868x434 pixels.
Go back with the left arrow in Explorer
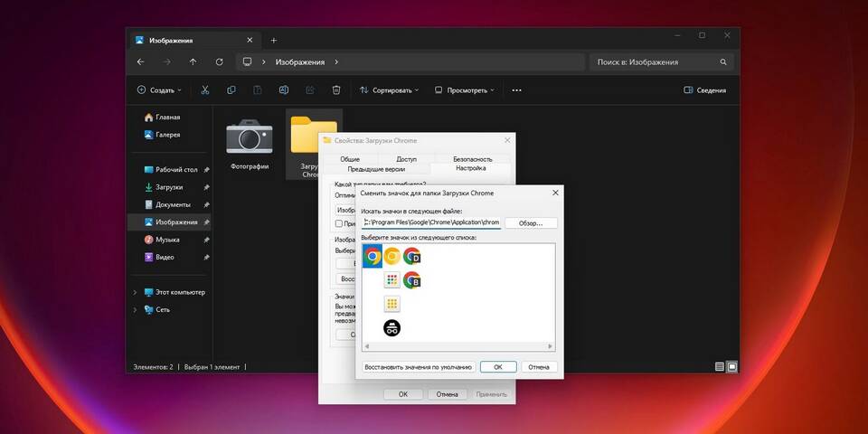(141, 62)
